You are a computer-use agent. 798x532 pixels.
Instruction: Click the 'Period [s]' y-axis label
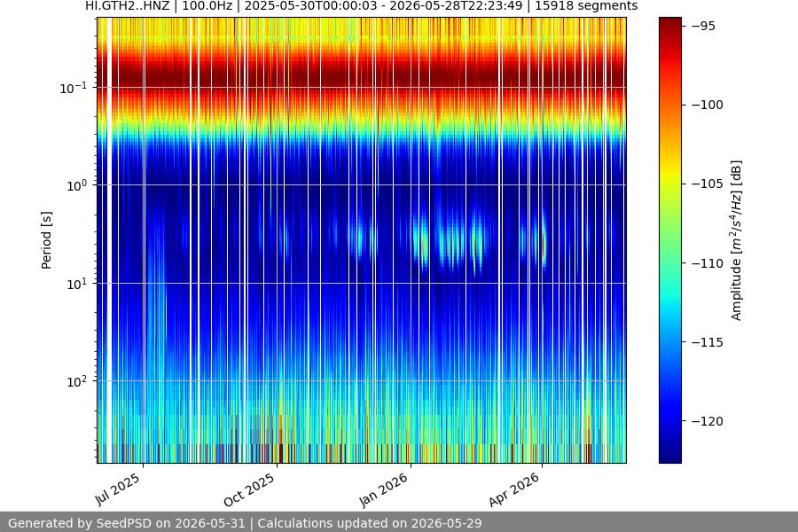coord(46,240)
